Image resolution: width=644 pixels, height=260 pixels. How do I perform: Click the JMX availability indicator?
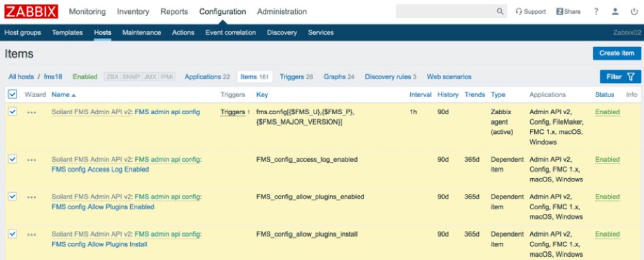pyautogui.click(x=151, y=77)
